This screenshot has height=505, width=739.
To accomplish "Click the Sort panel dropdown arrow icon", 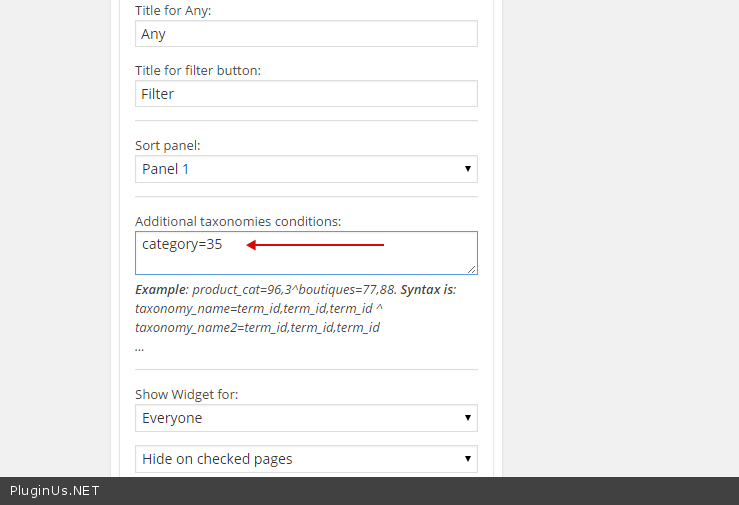I will coord(468,169).
